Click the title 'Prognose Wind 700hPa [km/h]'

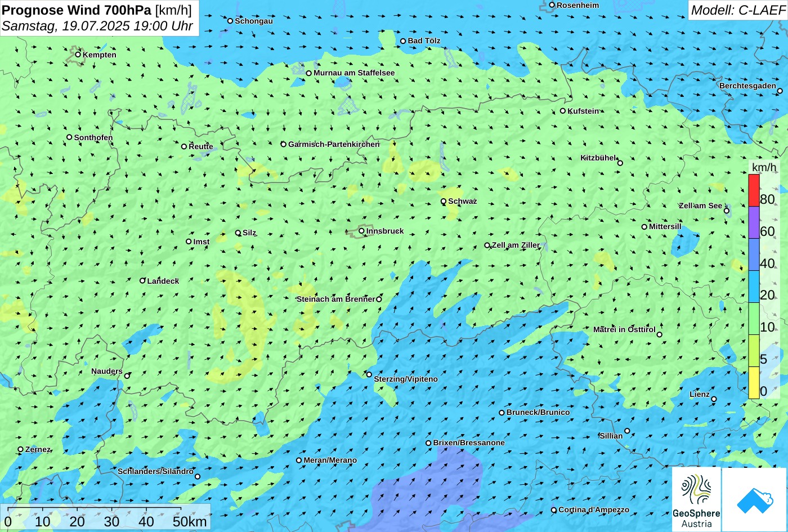coord(97,10)
